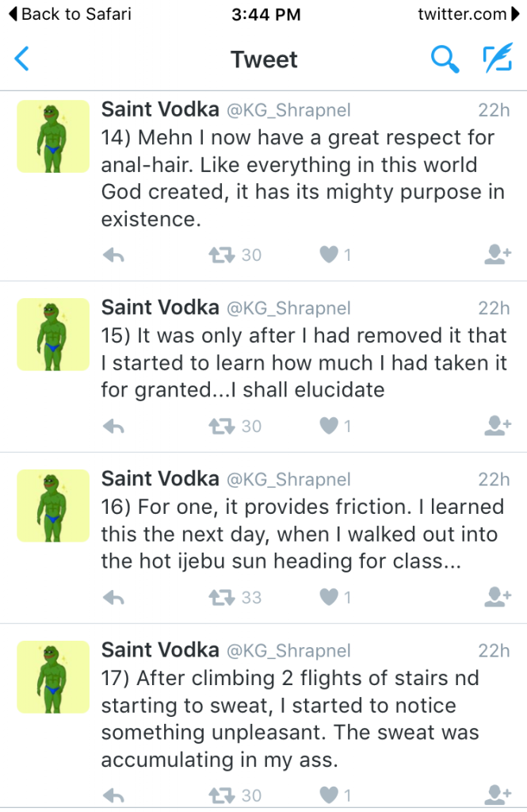This screenshot has width=527, height=812.
Task: Follow user from tweet 17's add-person icon
Action: (497, 794)
